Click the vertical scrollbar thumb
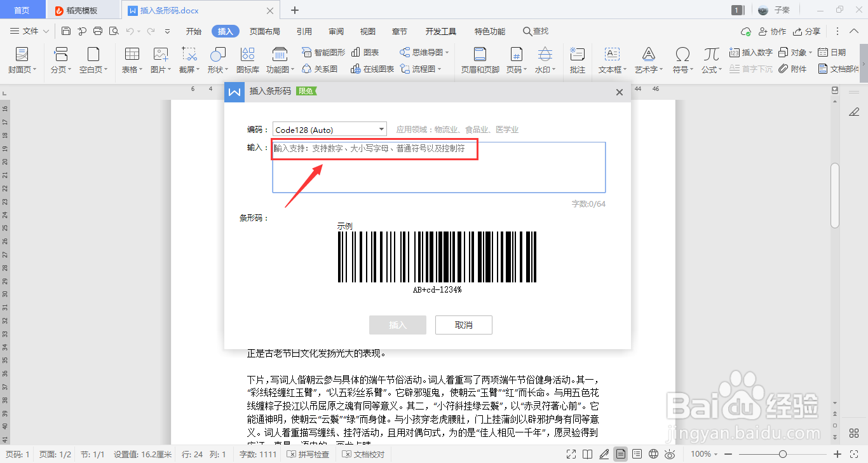868x463 pixels. [x=835, y=195]
